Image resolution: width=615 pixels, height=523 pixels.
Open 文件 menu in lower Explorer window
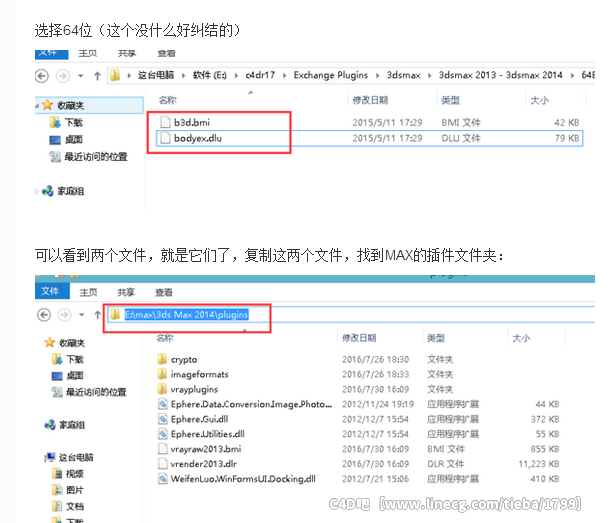click(x=52, y=291)
